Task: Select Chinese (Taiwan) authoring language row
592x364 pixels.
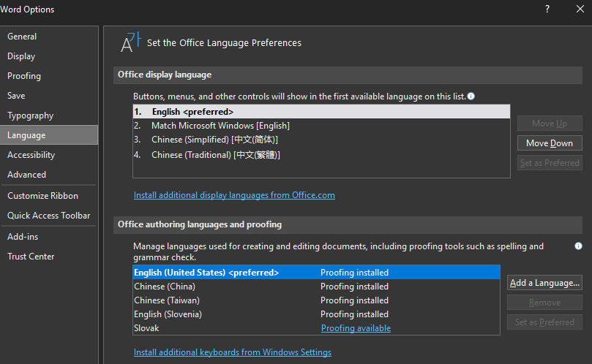Action: [316, 300]
